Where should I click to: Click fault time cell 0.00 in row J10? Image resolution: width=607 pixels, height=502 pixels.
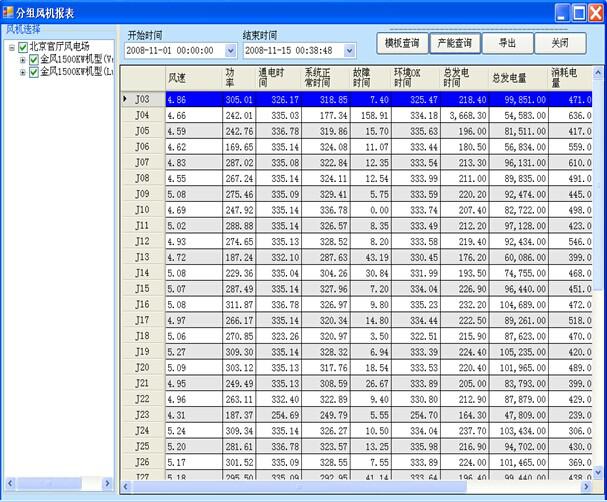pos(371,210)
